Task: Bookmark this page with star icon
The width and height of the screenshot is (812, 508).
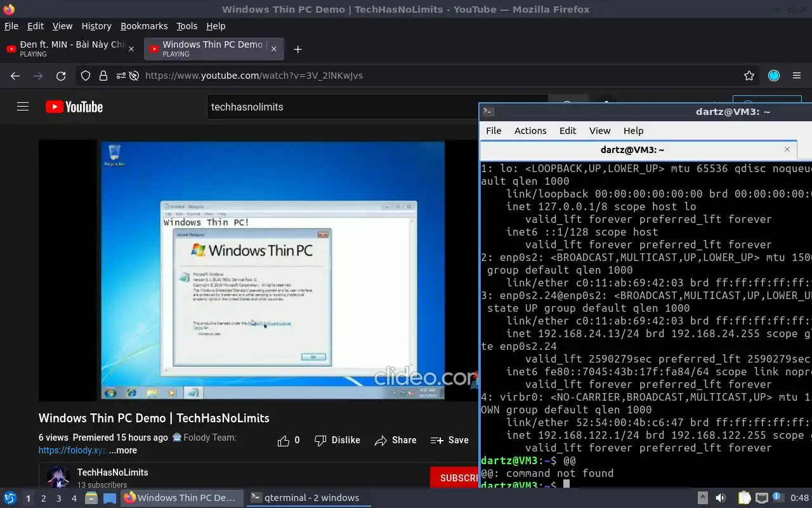Action: tap(749, 76)
